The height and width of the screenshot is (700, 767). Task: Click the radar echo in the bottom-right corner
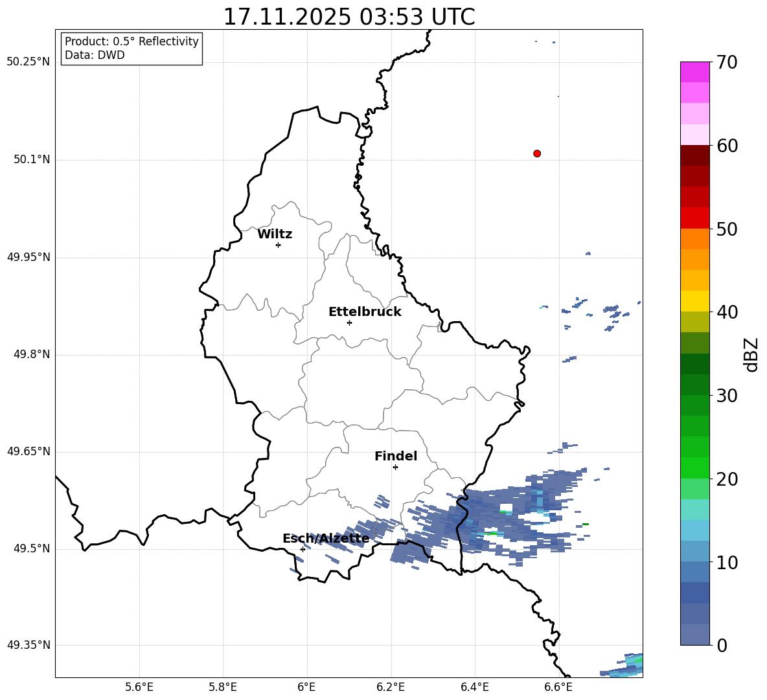622,665
